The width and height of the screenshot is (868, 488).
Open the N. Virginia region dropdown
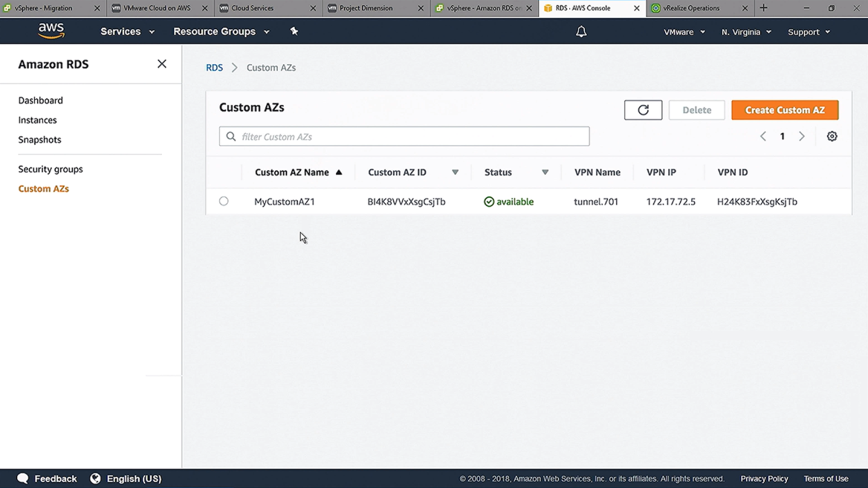tap(746, 32)
